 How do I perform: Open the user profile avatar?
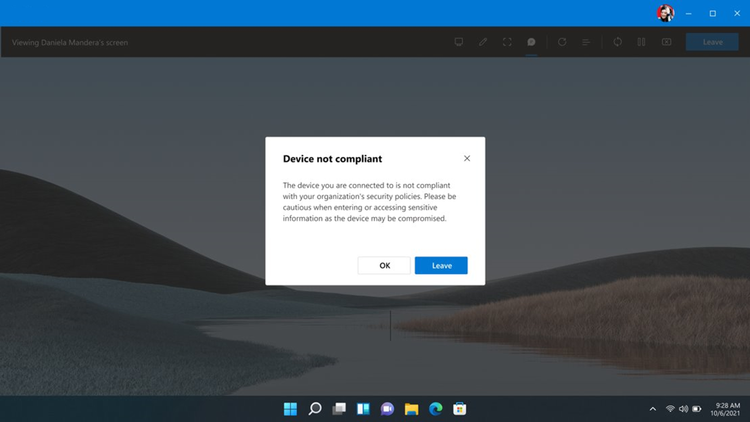coord(665,13)
